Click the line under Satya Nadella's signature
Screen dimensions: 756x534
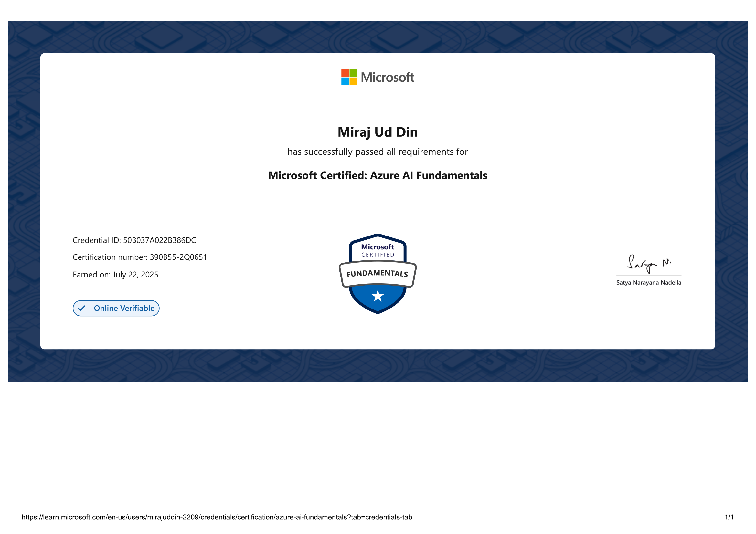click(648, 275)
